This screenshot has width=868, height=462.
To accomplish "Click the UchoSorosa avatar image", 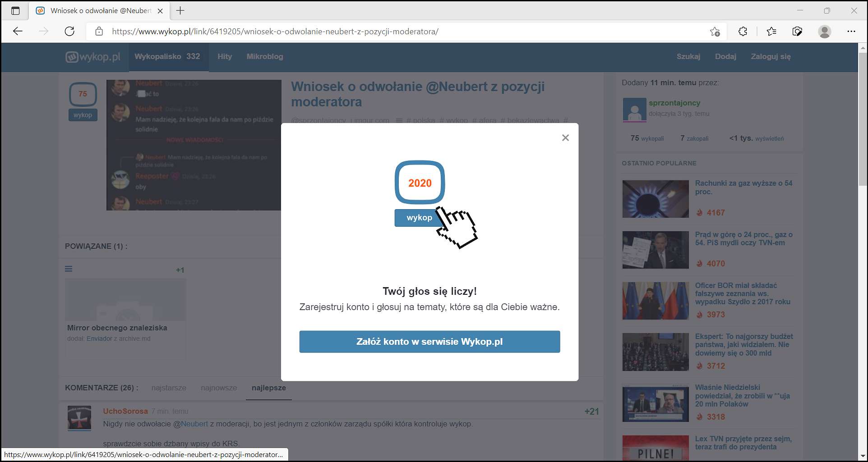I will 79,417.
